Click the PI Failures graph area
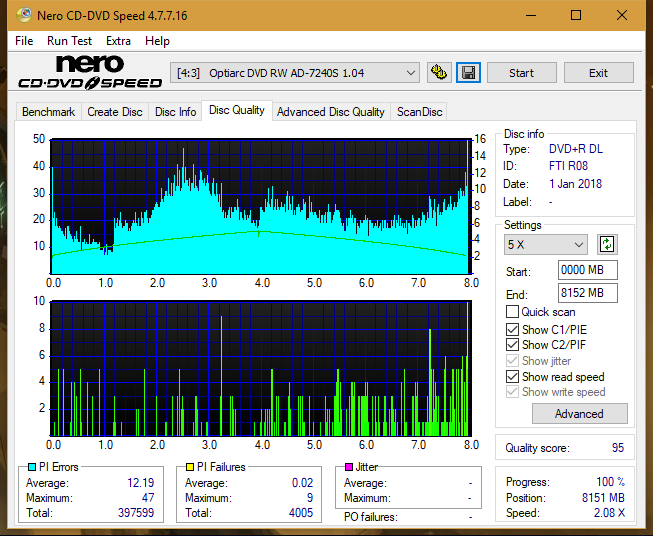The width and height of the screenshot is (653, 536). pos(260,369)
